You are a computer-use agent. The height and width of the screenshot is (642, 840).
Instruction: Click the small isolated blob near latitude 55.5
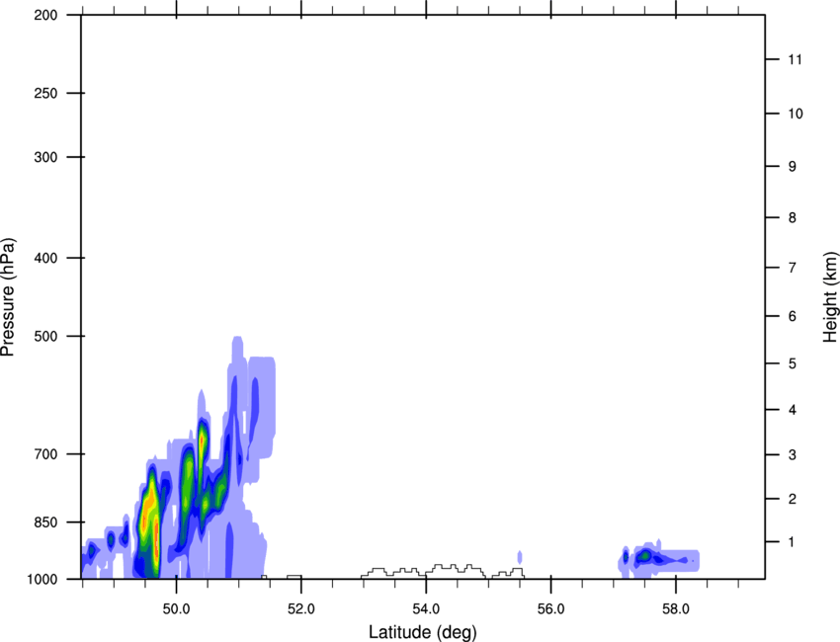520,556
